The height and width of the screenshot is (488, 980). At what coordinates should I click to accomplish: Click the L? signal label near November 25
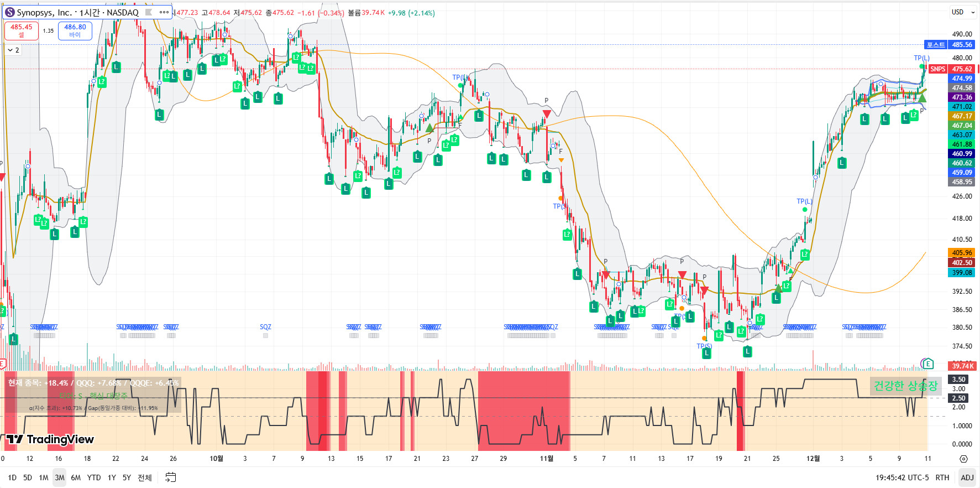tap(787, 286)
